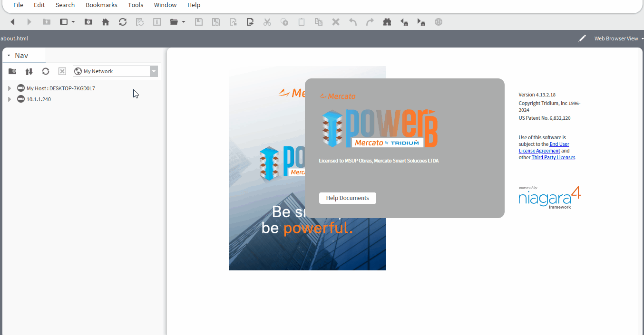The height and width of the screenshot is (335, 644).
Task: Go back with the left arrow toolbar icon
Action: [x=13, y=22]
